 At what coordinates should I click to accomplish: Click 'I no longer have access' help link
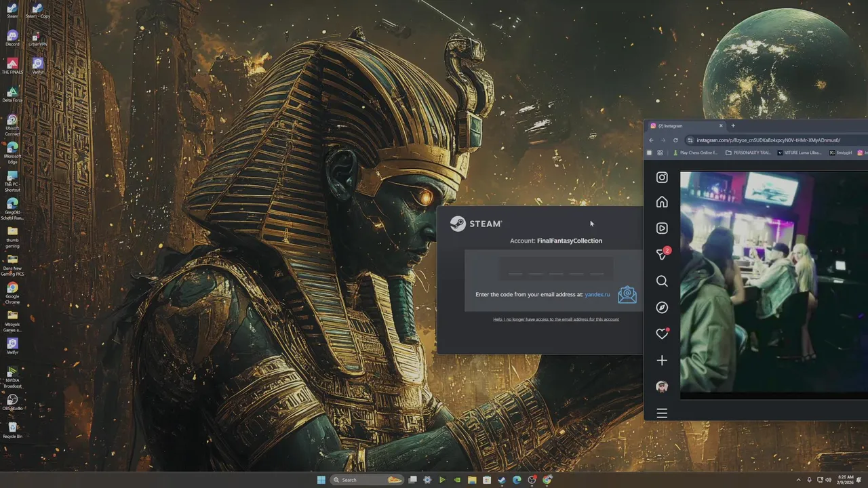click(556, 319)
